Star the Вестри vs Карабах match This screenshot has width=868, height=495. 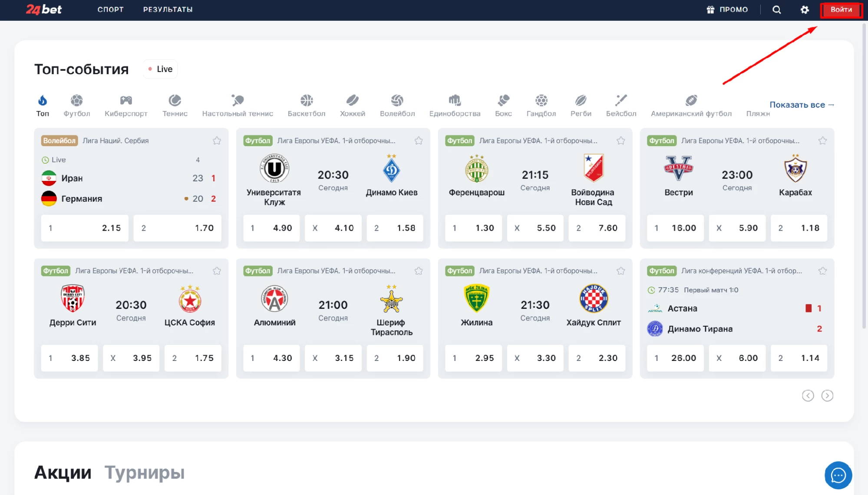[822, 141]
